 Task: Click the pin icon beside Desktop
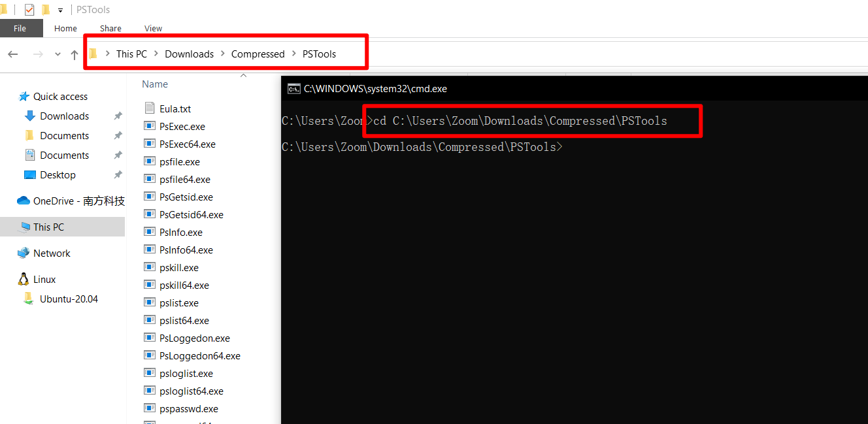pos(118,175)
